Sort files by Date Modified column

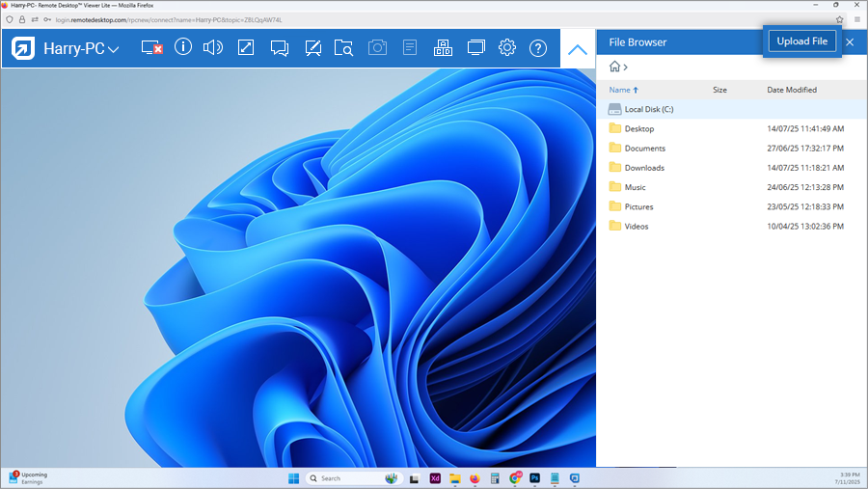tap(791, 90)
